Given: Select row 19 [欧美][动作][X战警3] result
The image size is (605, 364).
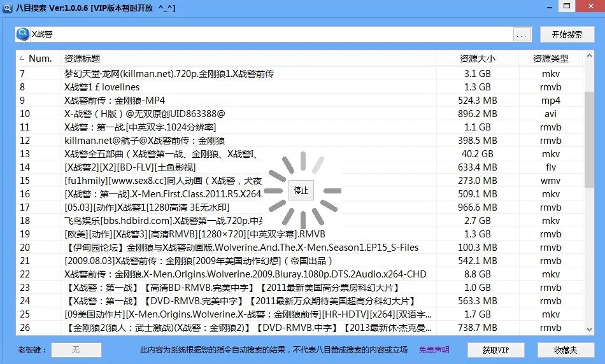Looking at the screenshot, I should pyautogui.click(x=299, y=234).
